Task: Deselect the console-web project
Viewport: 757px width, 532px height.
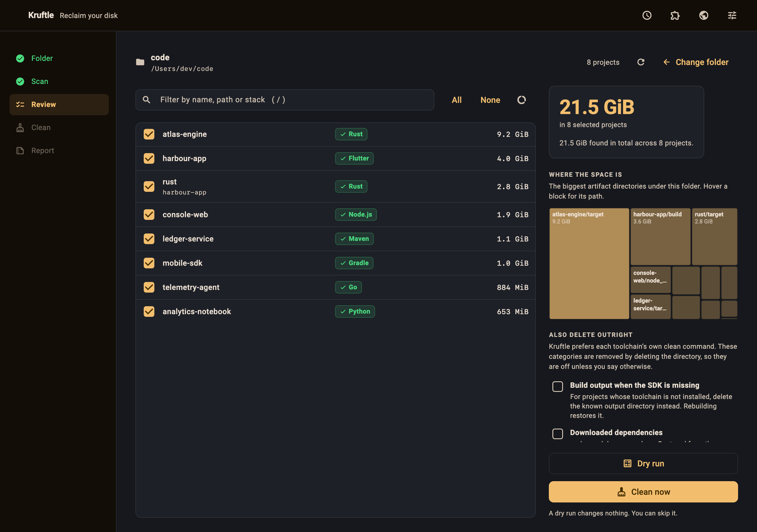Action: click(x=149, y=215)
